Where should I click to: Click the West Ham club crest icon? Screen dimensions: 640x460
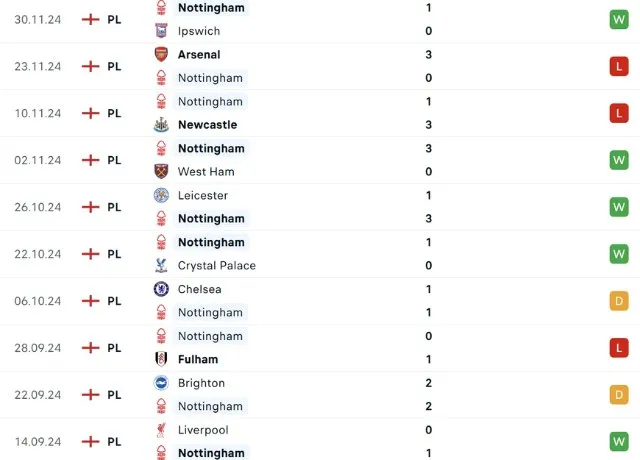(160, 172)
